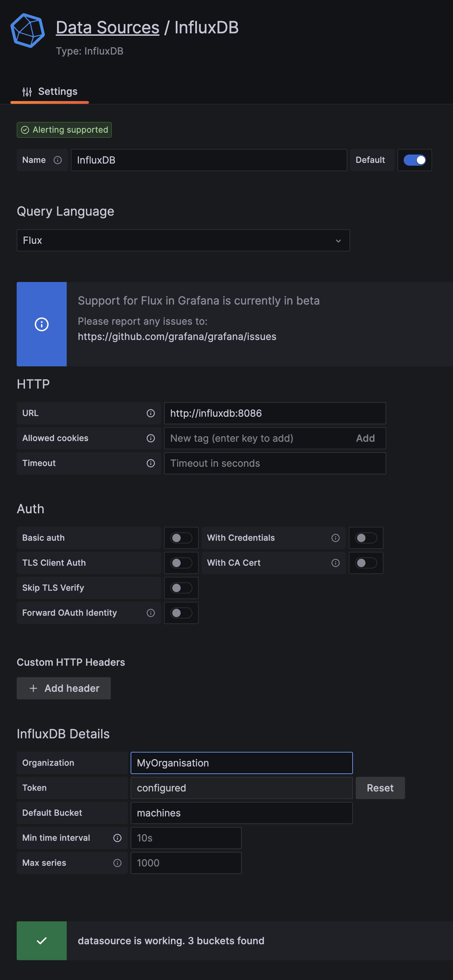Click the Default Bucket input field
The height and width of the screenshot is (980, 453).
pos(241,813)
